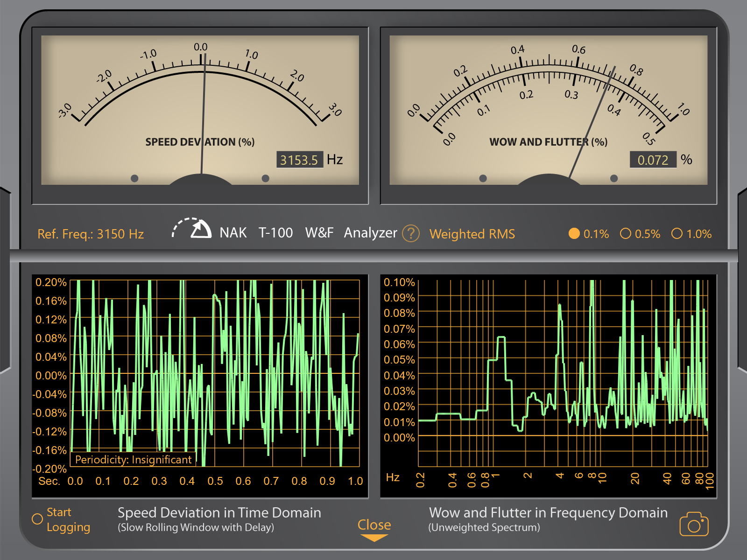Click the SPEED DEVIATION (%) meter label
747x560 pixels.
click(200, 142)
